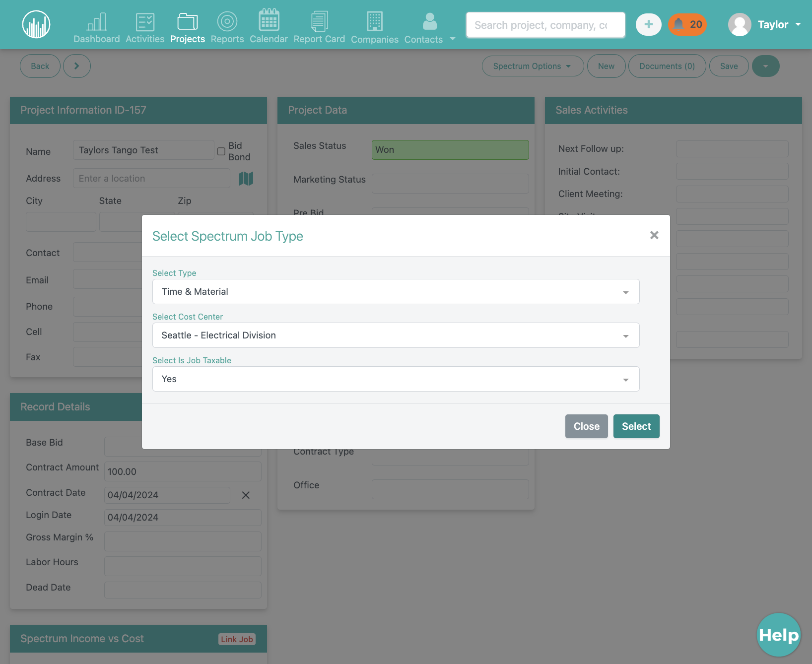Open notifications bell showing 20
This screenshot has height=664, width=812.
[687, 24]
